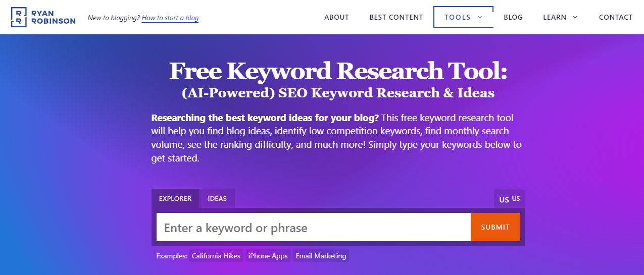Image resolution: width=644 pixels, height=275 pixels.
Task: Open the US country selector
Action: coord(510,199)
